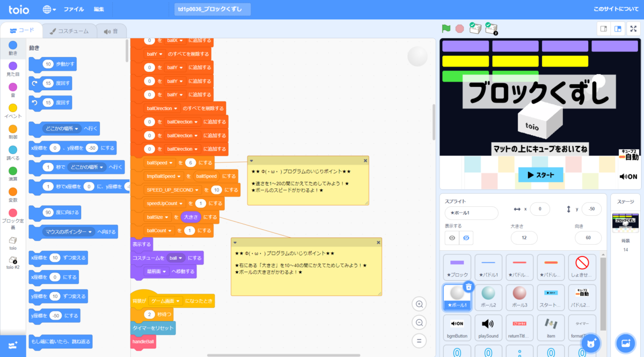Open the add extension button at the bottom left
This screenshot has width=644, height=357.
(x=13, y=344)
